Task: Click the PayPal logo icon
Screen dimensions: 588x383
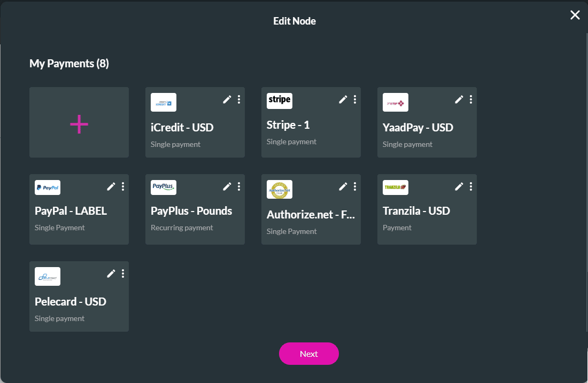Action: tap(47, 187)
